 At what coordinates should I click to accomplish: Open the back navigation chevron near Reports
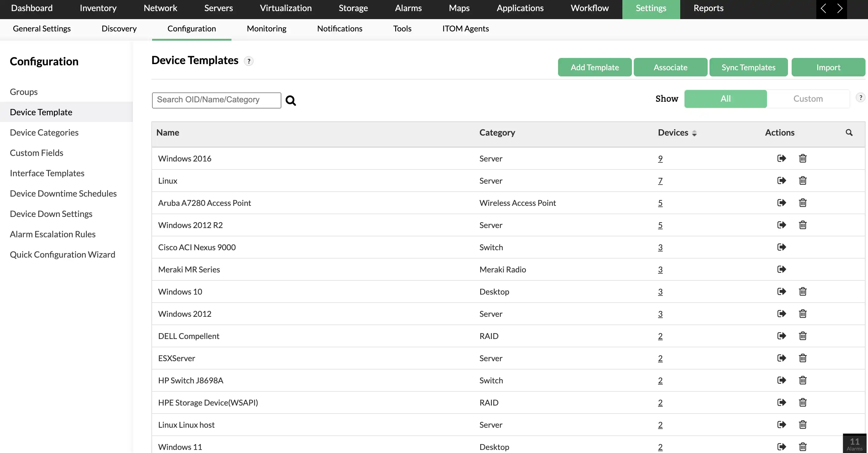tap(823, 8)
